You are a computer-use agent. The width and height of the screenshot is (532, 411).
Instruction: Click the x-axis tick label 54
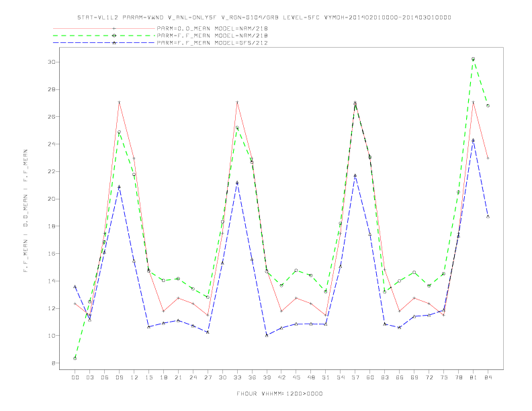pos(341,377)
